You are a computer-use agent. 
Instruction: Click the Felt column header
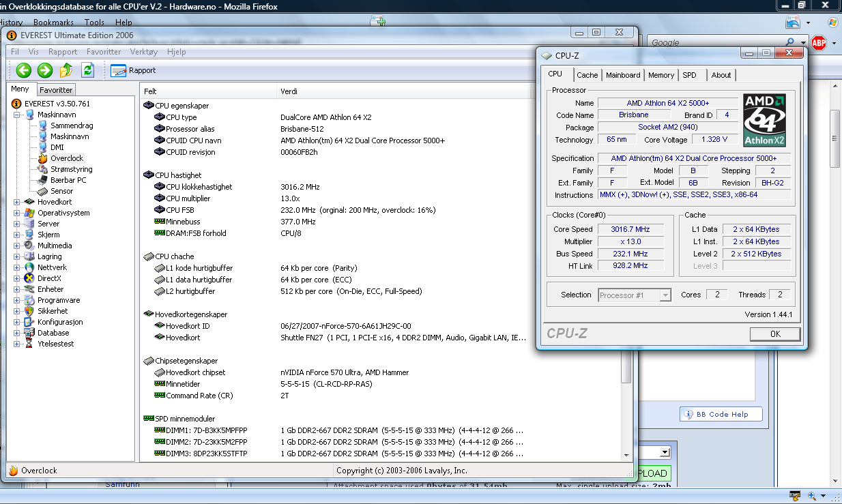(208, 91)
